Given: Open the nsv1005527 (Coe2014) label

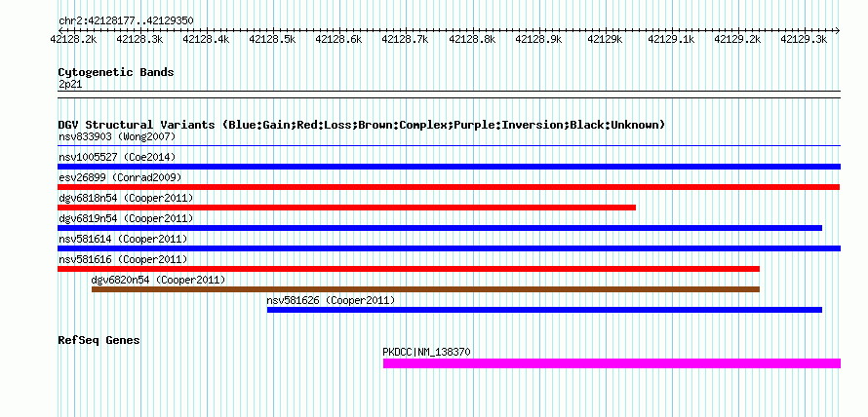Looking at the screenshot, I should (x=117, y=157).
